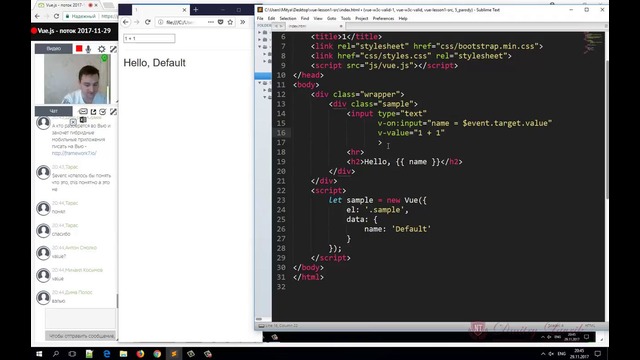Open Sublime Text File menu
Screen dimensions: 640x360
[260, 18]
